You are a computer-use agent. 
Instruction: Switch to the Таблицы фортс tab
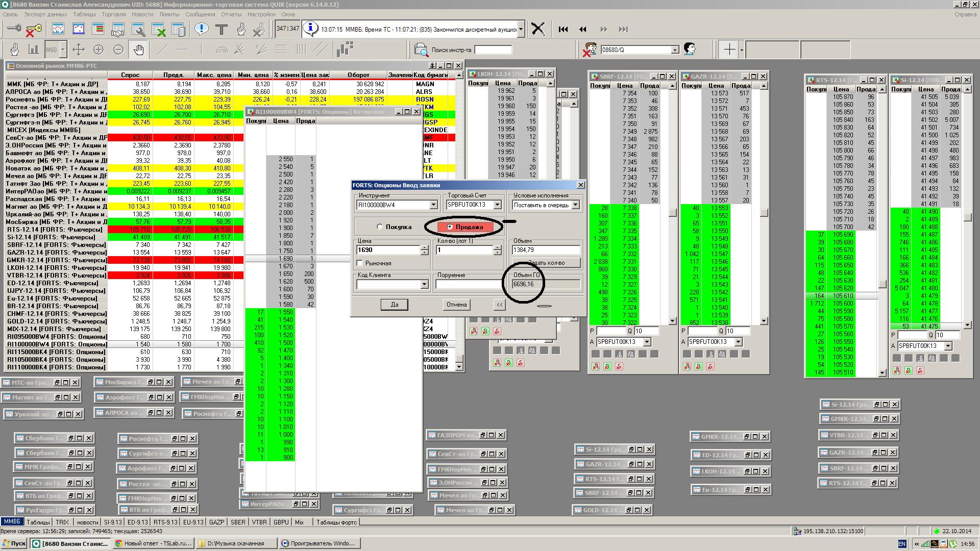click(x=336, y=522)
